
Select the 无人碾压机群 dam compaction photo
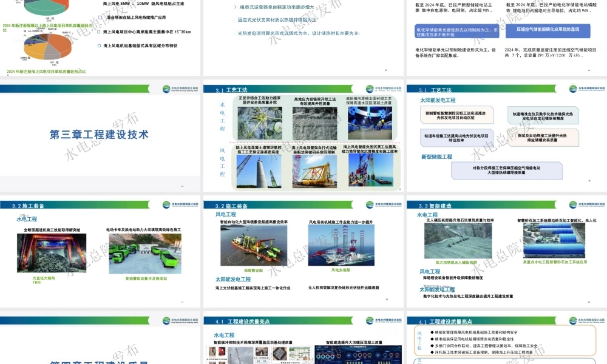(x=458, y=241)
